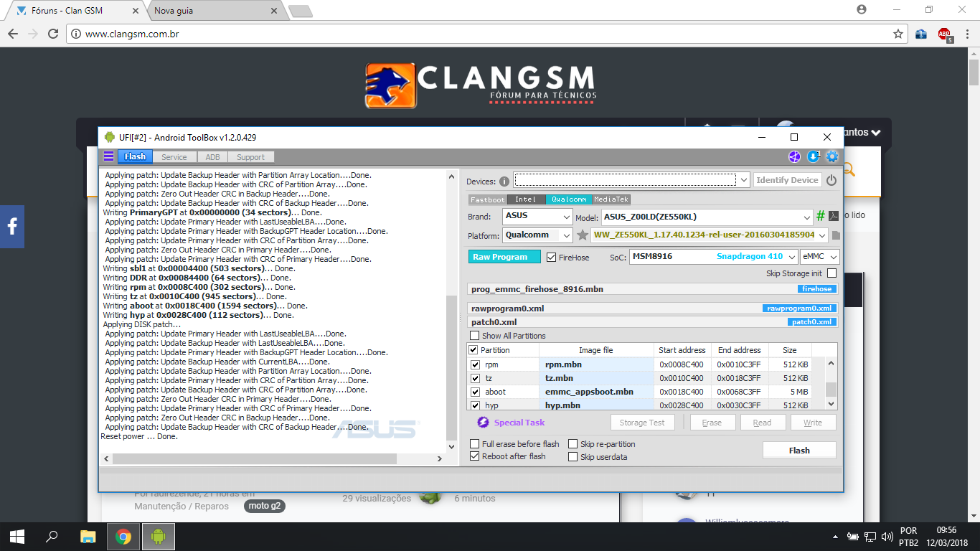Viewport: 980px width, 551px height.
Task: Switch to the Nova guia Chrome tab
Action: click(x=215, y=11)
